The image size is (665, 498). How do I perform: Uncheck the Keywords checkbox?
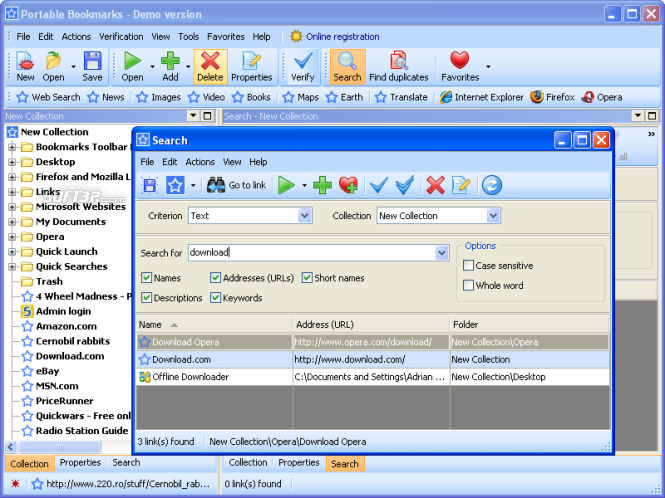click(x=215, y=298)
